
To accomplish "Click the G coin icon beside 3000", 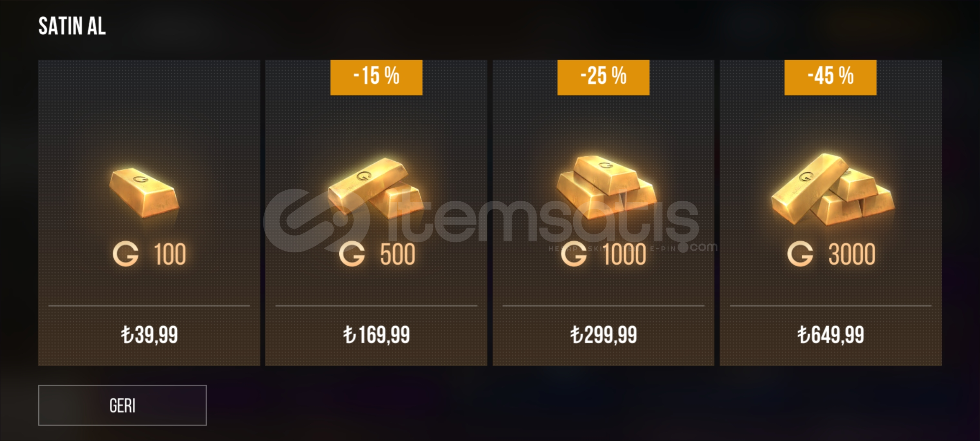I will pos(800,254).
